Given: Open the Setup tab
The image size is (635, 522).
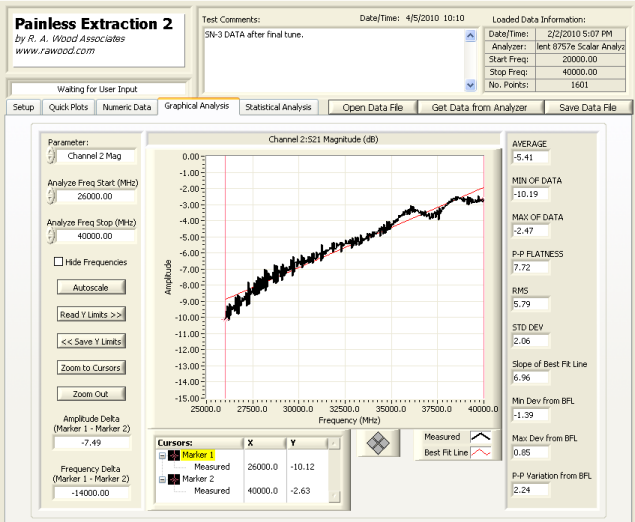Looking at the screenshot, I should (x=23, y=107).
